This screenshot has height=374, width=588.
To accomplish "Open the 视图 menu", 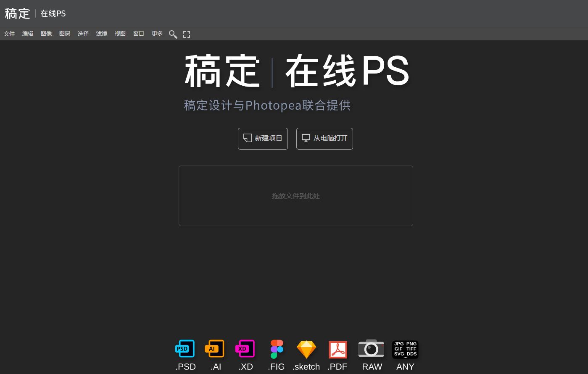I will [x=120, y=34].
